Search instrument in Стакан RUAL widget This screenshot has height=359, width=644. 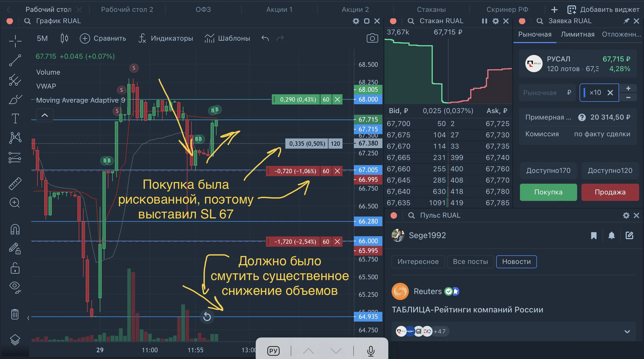coord(411,21)
